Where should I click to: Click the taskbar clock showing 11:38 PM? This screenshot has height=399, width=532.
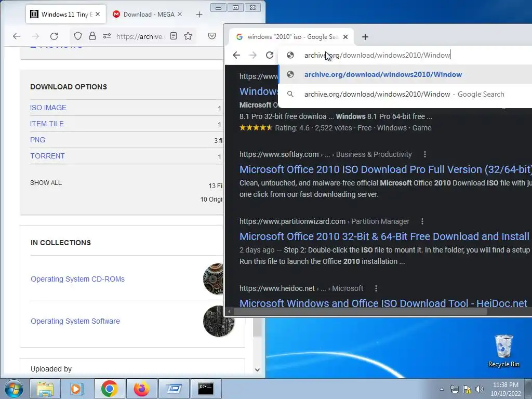coord(506,389)
